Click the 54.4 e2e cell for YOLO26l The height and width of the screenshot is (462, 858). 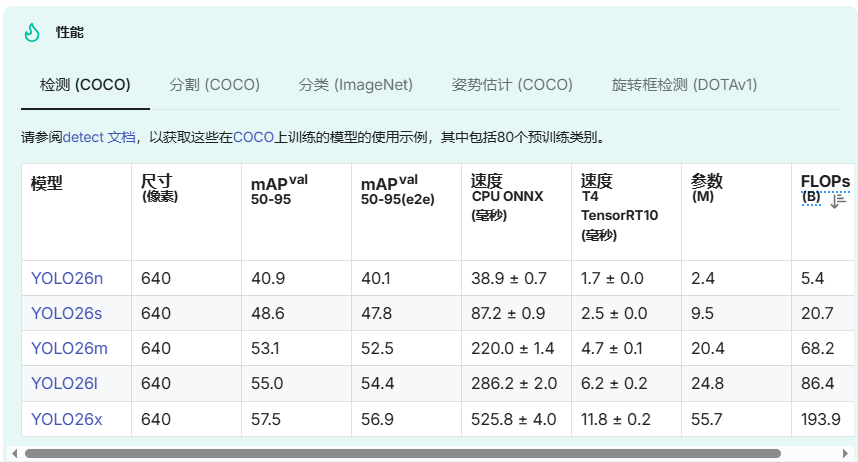(407, 383)
